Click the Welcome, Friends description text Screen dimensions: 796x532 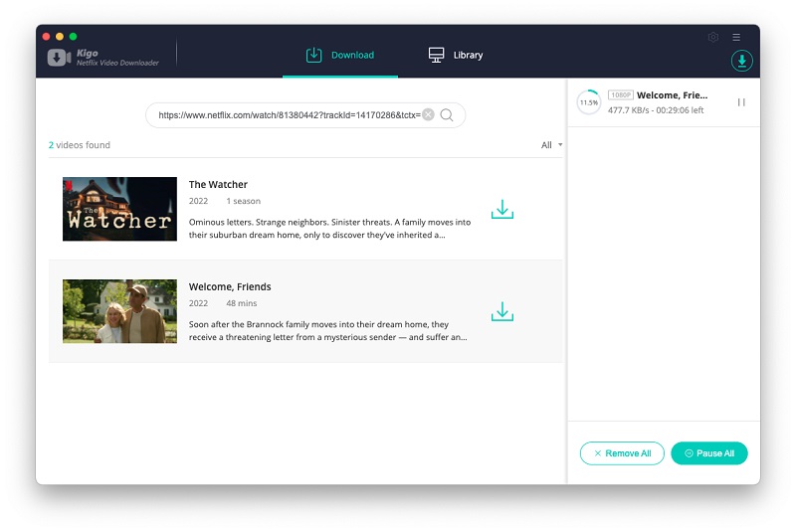click(x=328, y=331)
